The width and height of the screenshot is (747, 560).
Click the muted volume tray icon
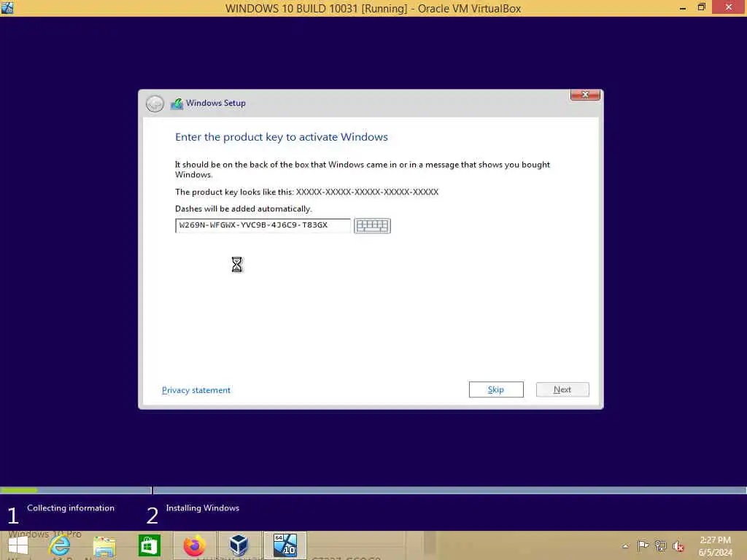pos(678,546)
